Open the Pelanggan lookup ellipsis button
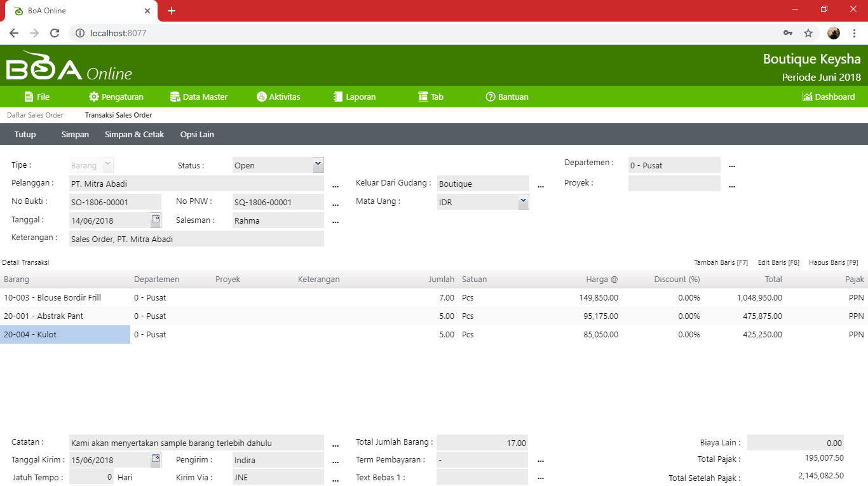The width and height of the screenshot is (868, 486). pos(336,185)
